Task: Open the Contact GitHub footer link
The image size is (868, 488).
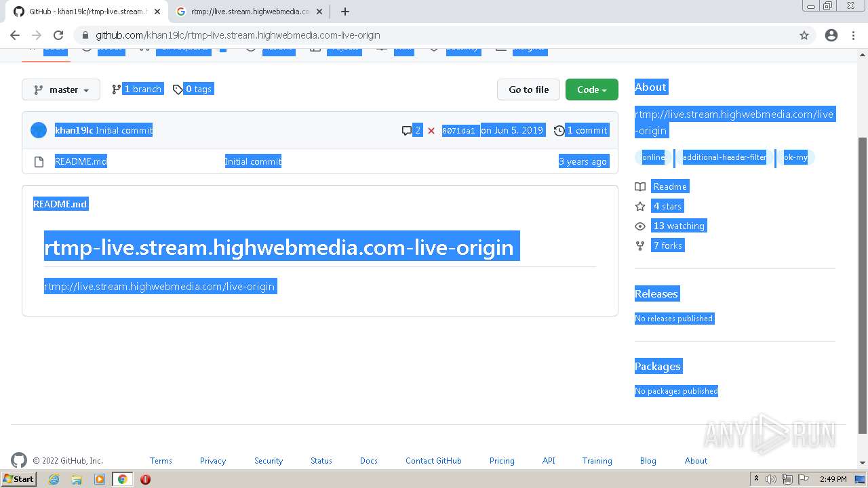Action: tap(433, 460)
